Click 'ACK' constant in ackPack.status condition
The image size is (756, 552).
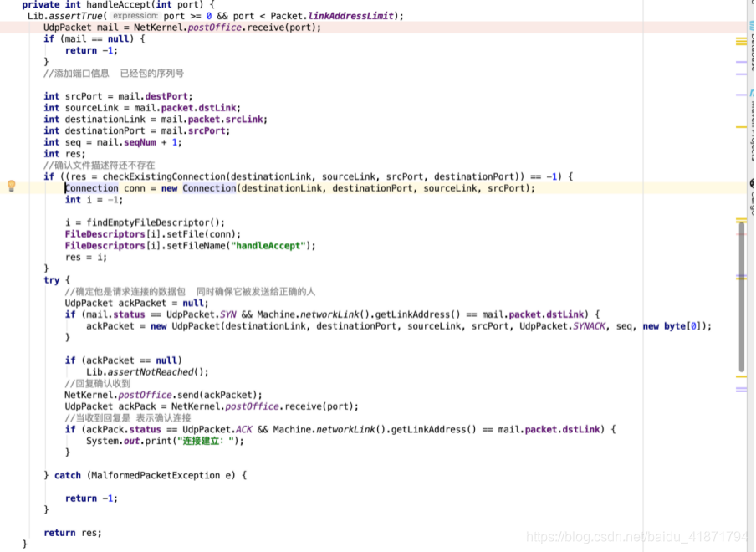click(244, 430)
